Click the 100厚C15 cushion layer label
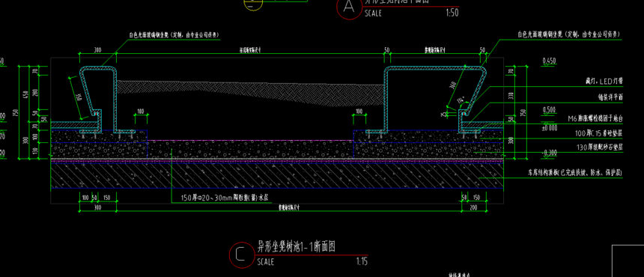 click(x=599, y=133)
